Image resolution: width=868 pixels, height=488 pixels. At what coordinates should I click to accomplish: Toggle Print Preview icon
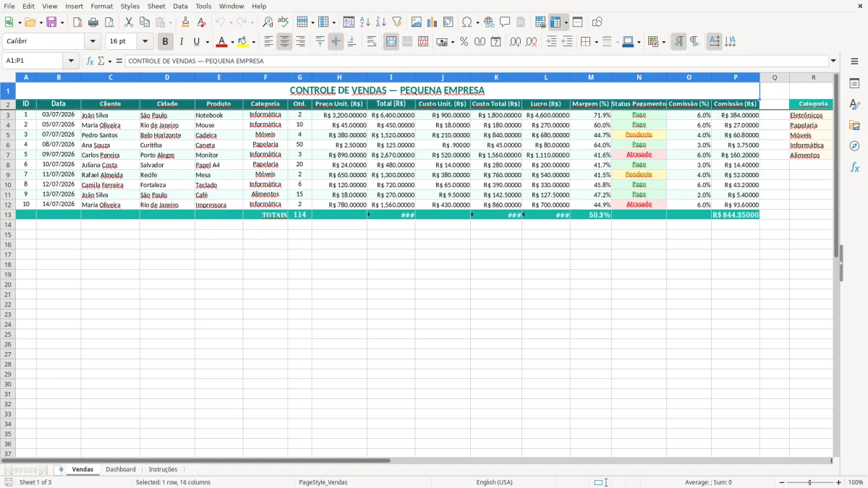(109, 22)
